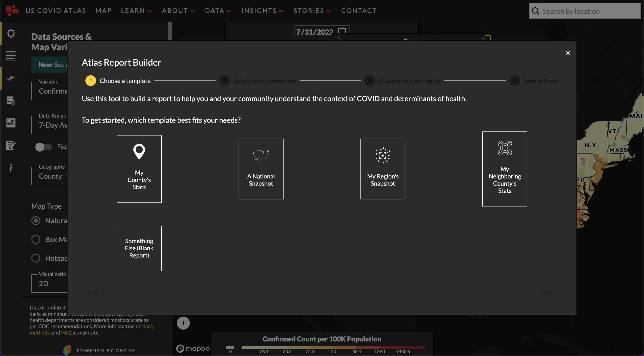Click the edit note sidebar icon

11,145
